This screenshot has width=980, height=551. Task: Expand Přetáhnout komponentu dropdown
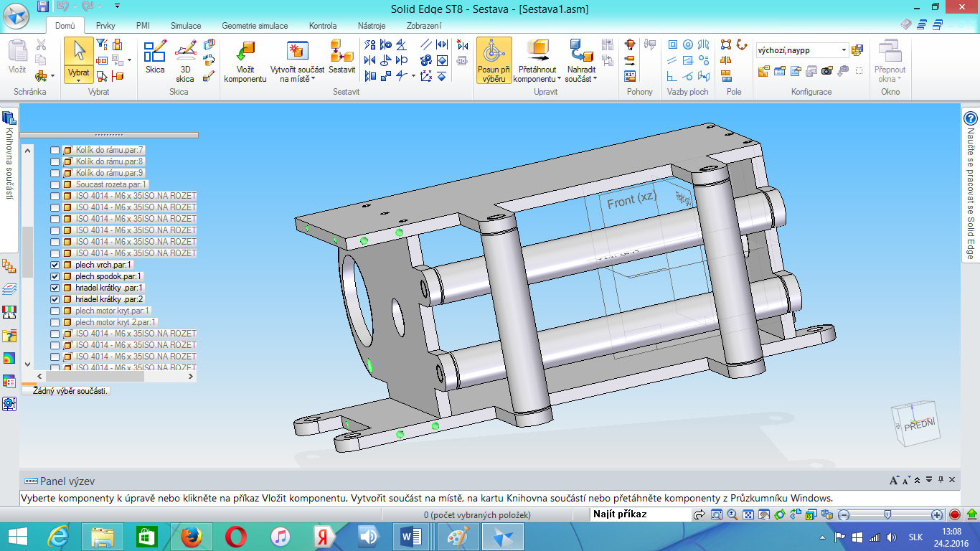point(558,79)
